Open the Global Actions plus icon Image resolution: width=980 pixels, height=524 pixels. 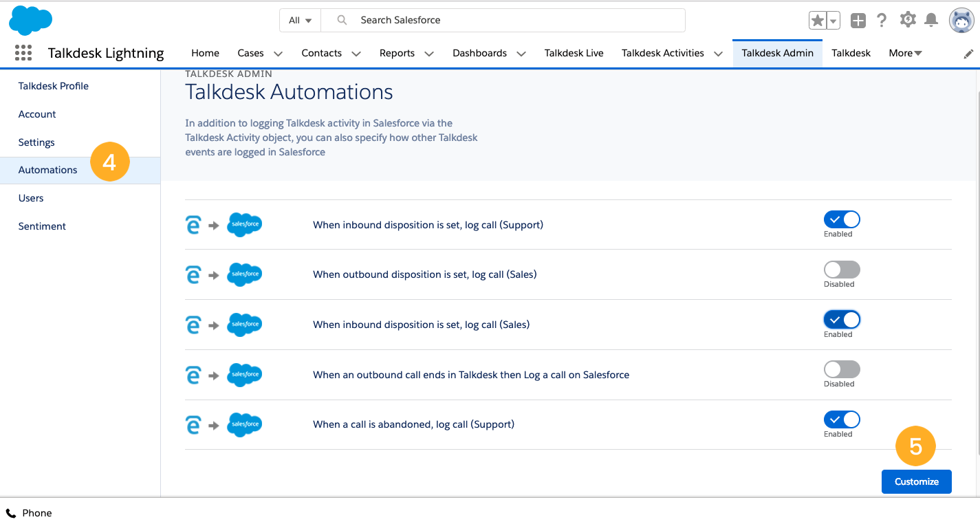(x=858, y=21)
